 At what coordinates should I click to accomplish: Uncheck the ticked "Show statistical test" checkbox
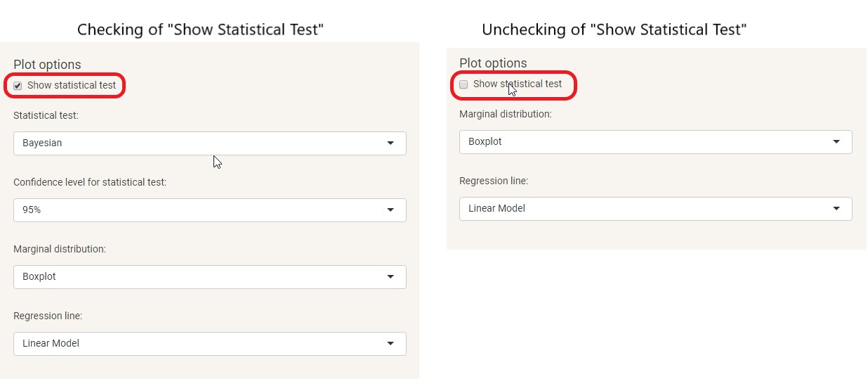18,86
